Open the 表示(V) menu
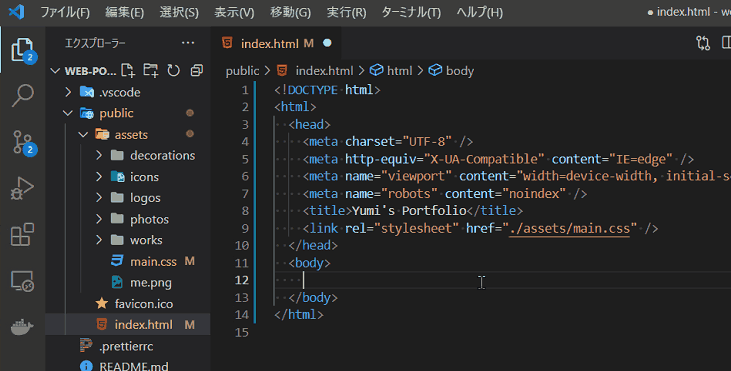Viewport: 731px width, 371px height. point(234,12)
